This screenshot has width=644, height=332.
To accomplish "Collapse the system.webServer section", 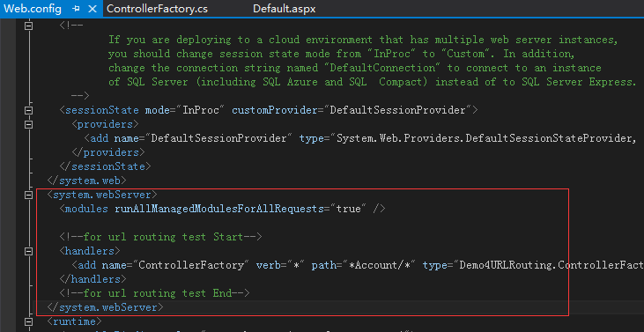I will click(x=28, y=195).
